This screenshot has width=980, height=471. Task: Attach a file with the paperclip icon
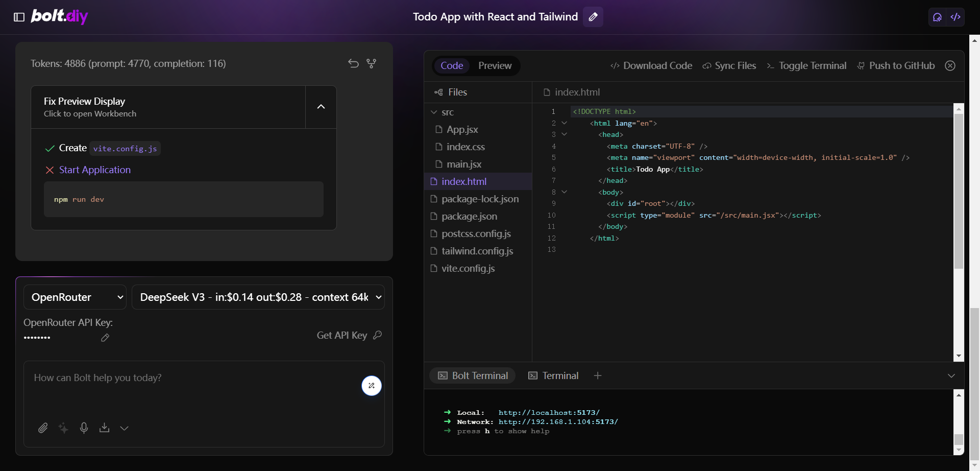[43, 428]
